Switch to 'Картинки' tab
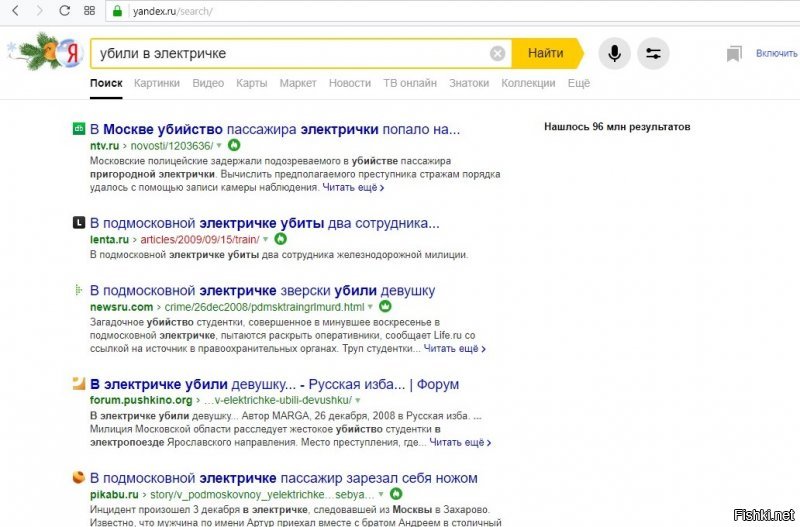 157,83
